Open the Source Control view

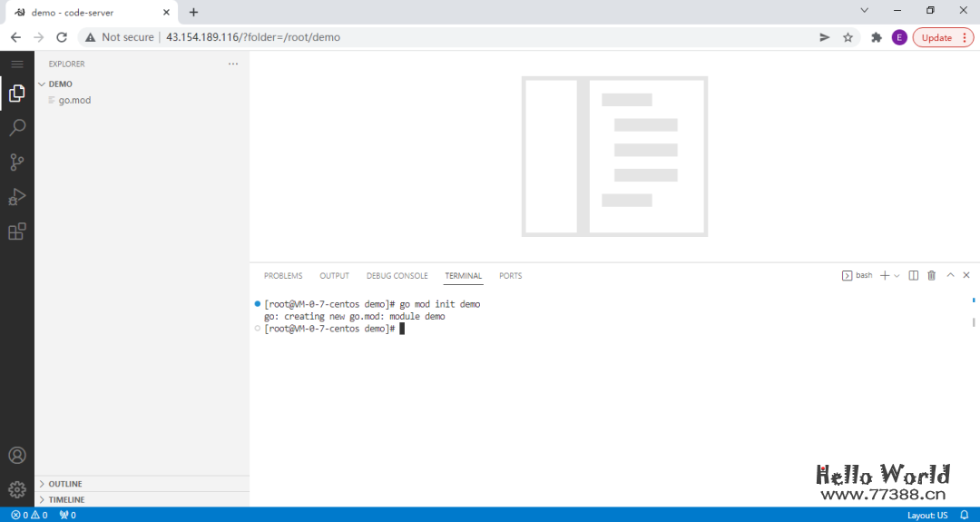click(x=16, y=163)
